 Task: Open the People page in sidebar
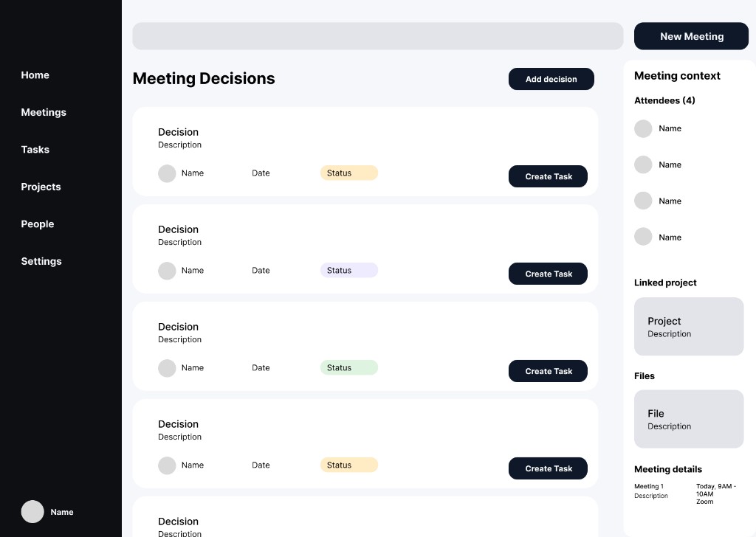tap(37, 224)
